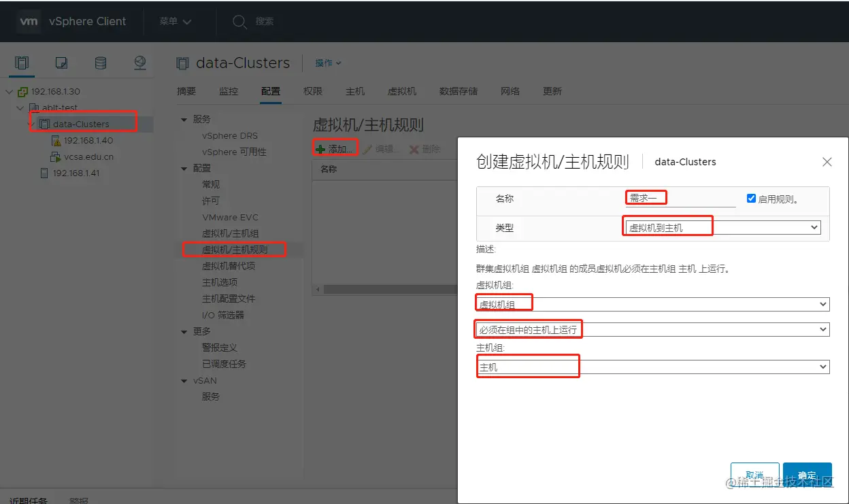The height and width of the screenshot is (504, 849).
Task: Open 常规 configuration page
Action: [x=211, y=184]
